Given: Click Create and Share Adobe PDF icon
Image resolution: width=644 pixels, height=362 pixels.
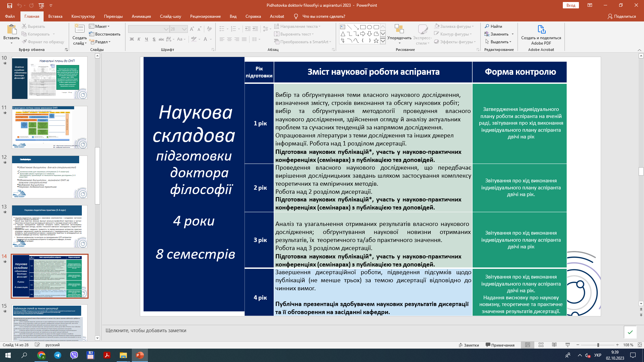Looking at the screenshot, I should (x=541, y=29).
